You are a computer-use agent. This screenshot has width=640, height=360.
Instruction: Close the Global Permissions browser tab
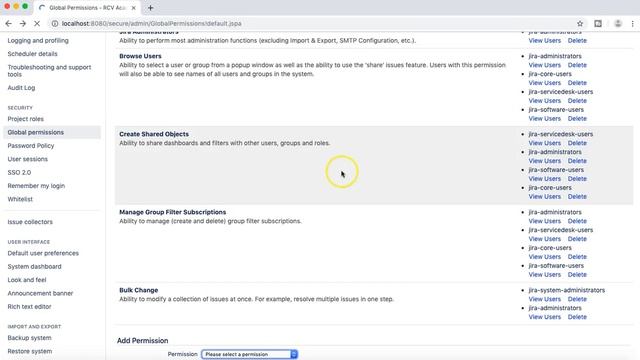click(x=133, y=8)
